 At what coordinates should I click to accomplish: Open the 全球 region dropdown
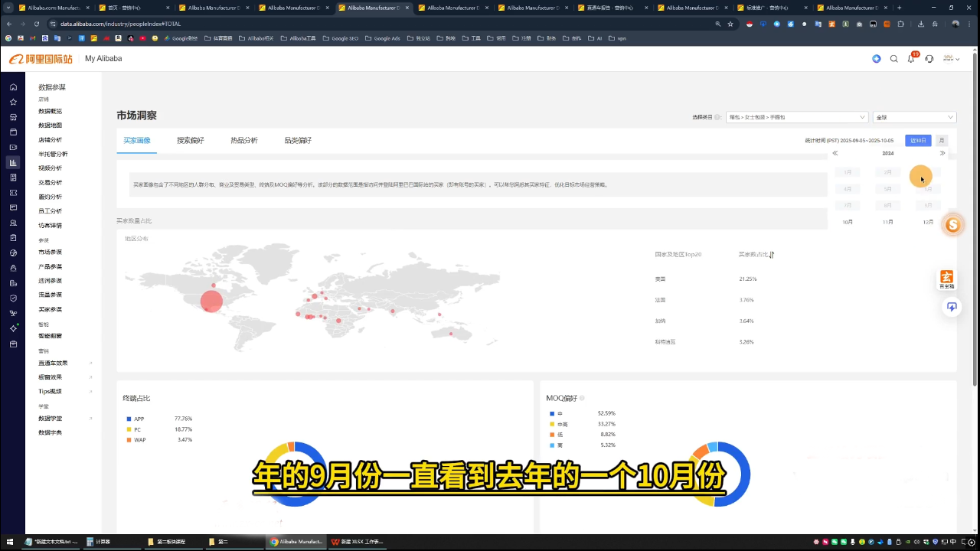coord(914,117)
